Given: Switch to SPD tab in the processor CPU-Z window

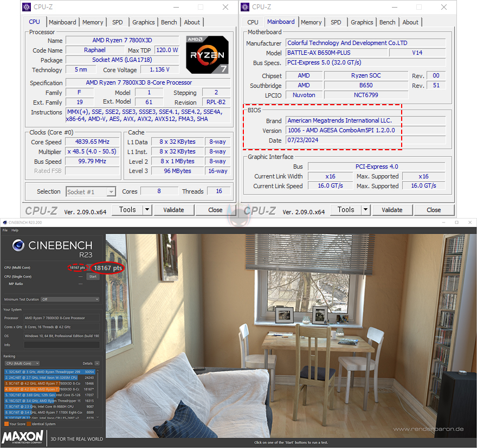Looking at the screenshot, I should [118, 22].
